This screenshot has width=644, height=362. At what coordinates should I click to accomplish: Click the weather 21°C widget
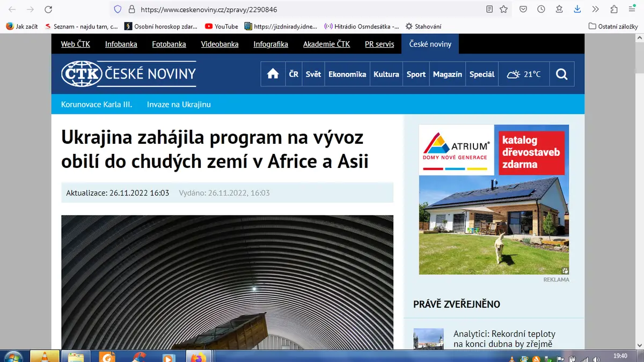pos(524,74)
